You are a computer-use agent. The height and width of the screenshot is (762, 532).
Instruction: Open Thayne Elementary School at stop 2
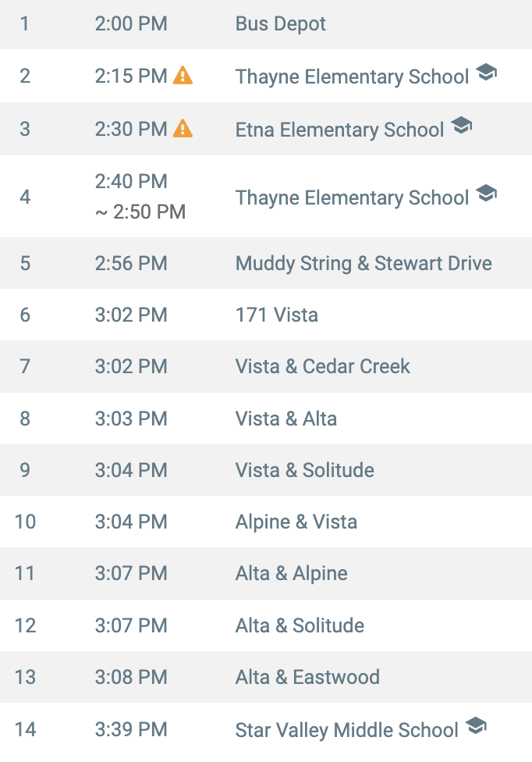[353, 77]
